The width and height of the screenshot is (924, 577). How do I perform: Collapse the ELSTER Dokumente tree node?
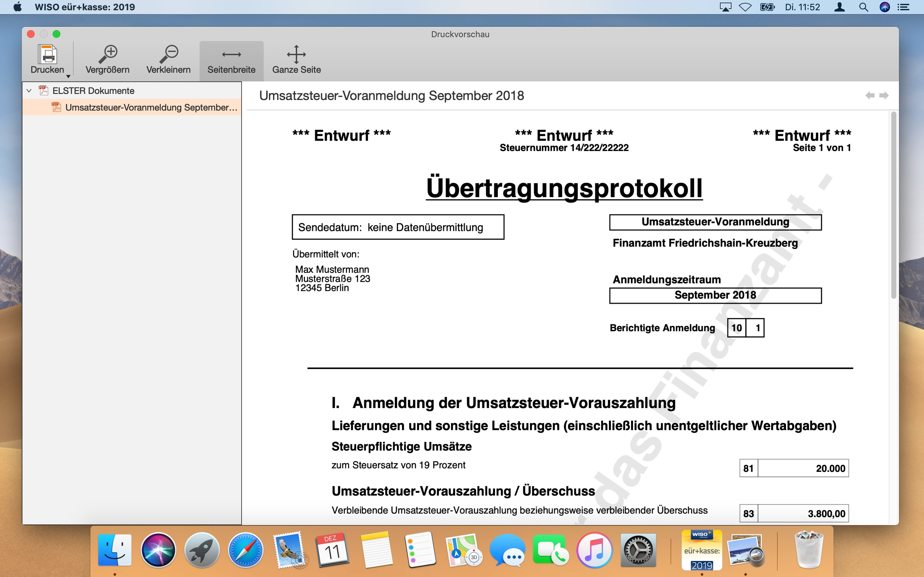(29, 91)
